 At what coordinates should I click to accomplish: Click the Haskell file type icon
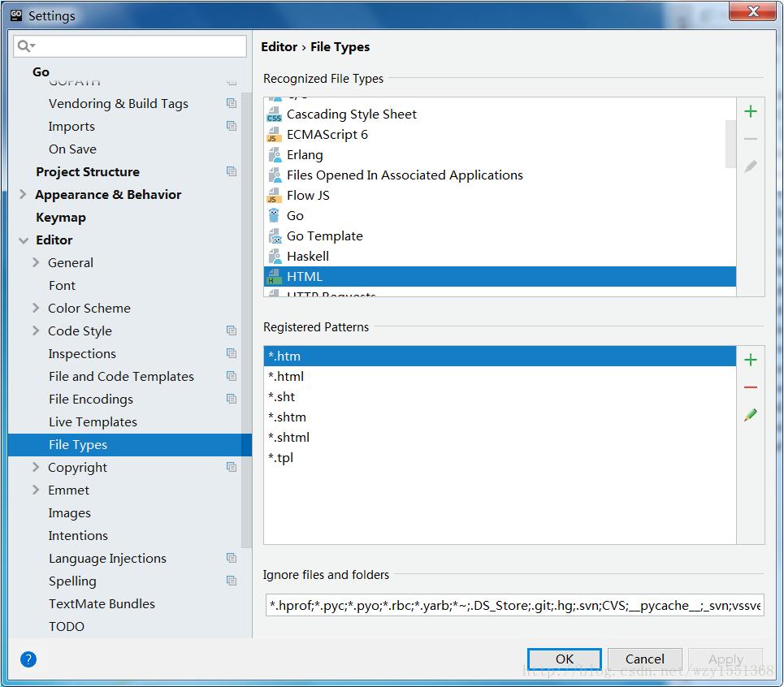[274, 257]
